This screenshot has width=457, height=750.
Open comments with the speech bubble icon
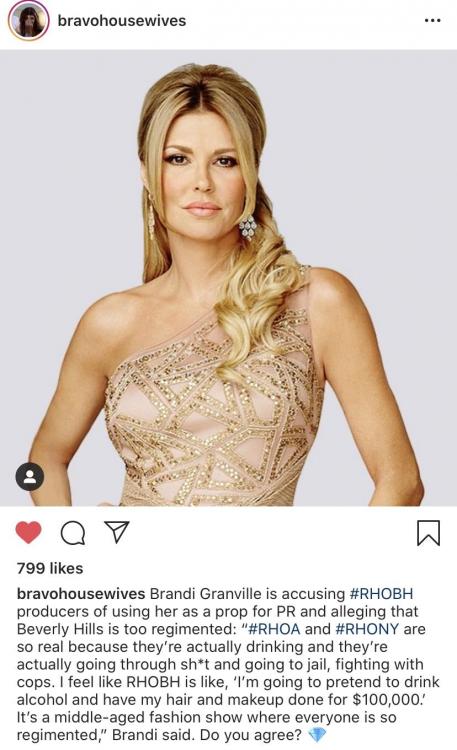(x=73, y=533)
